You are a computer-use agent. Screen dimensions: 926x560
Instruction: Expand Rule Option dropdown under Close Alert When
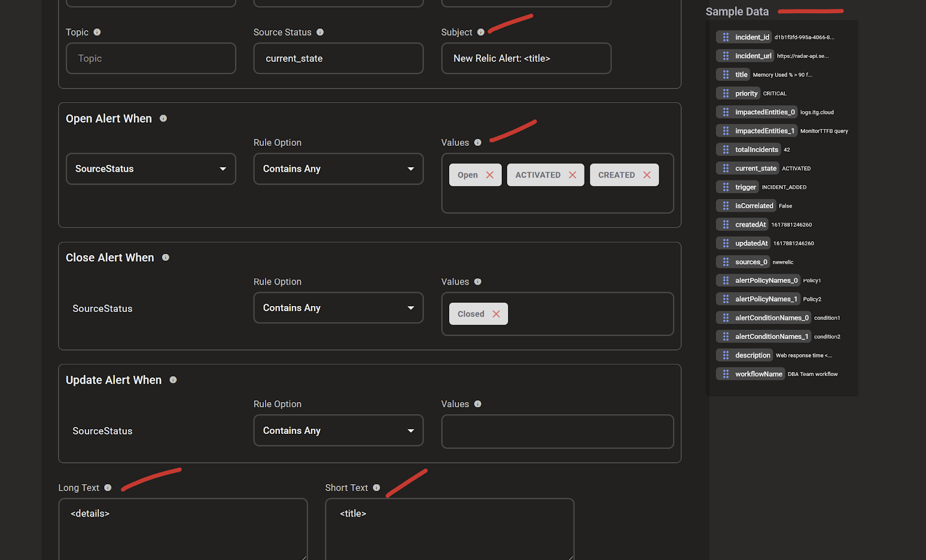tap(339, 308)
